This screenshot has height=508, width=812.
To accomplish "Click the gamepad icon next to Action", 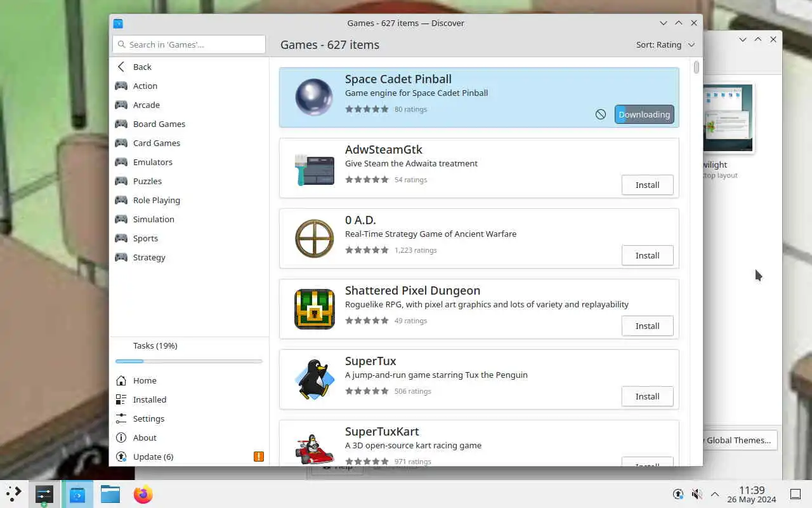I will [x=121, y=86].
